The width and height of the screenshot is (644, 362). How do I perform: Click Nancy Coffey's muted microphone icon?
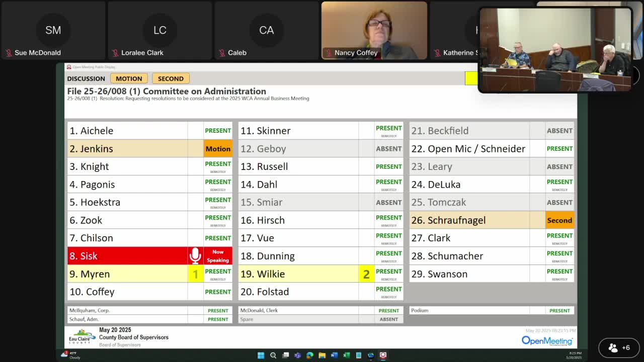pyautogui.click(x=329, y=53)
